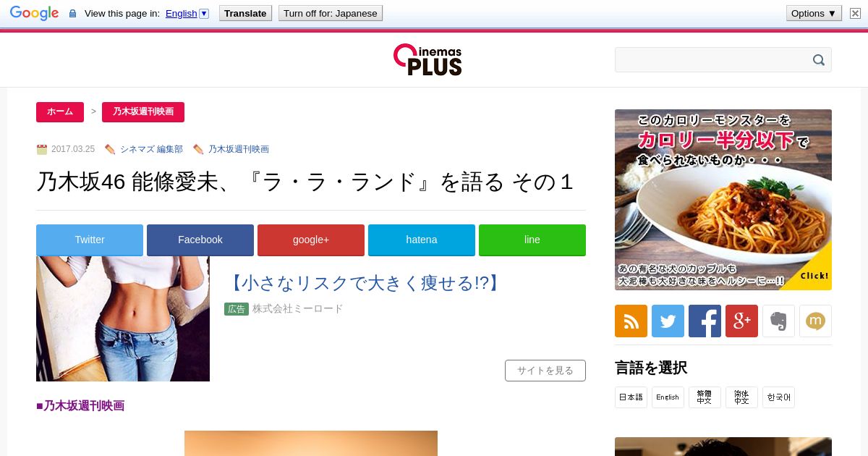Select 简体中文 language option
The image size is (868, 456).
click(741, 397)
